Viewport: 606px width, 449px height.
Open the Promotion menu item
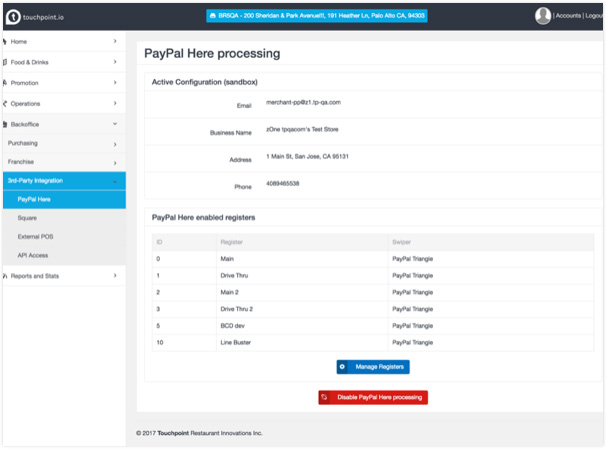click(x=64, y=83)
